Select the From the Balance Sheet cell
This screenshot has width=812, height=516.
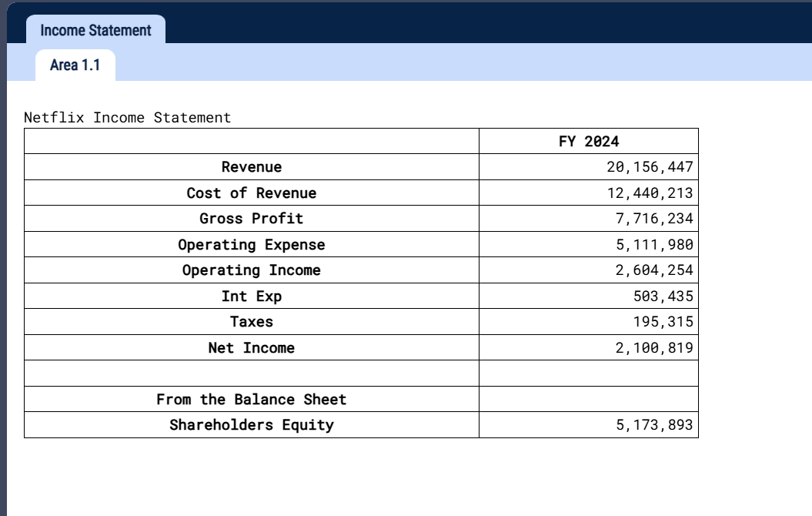point(252,399)
